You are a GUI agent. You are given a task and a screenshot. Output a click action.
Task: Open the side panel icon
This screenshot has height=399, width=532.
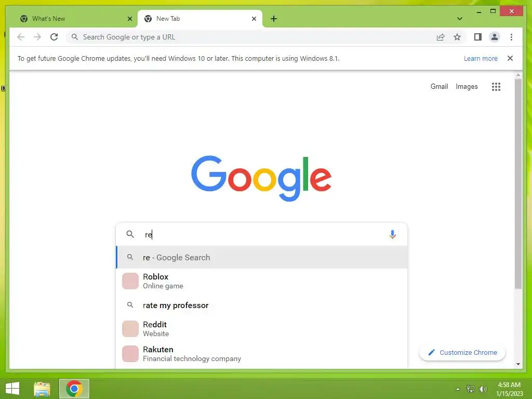point(478,37)
